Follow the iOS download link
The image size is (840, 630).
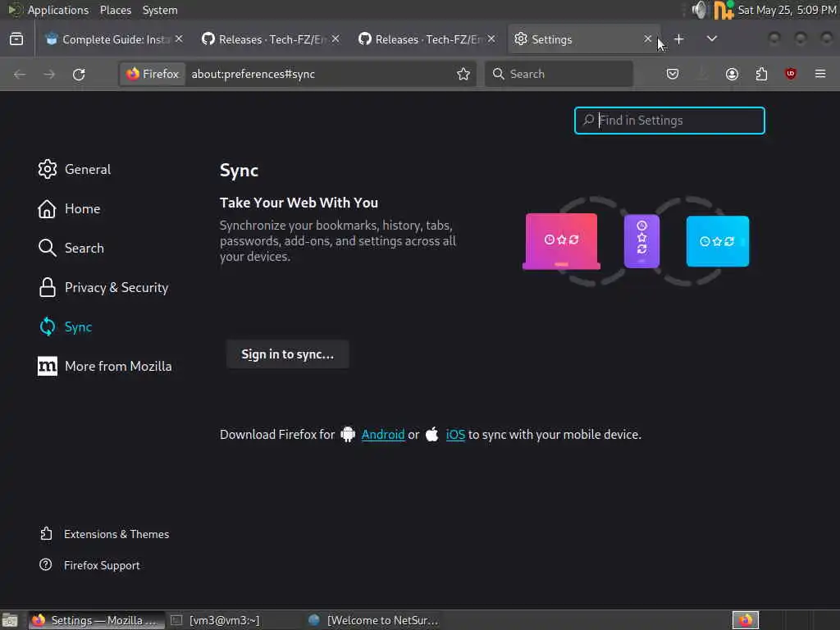pyautogui.click(x=455, y=435)
